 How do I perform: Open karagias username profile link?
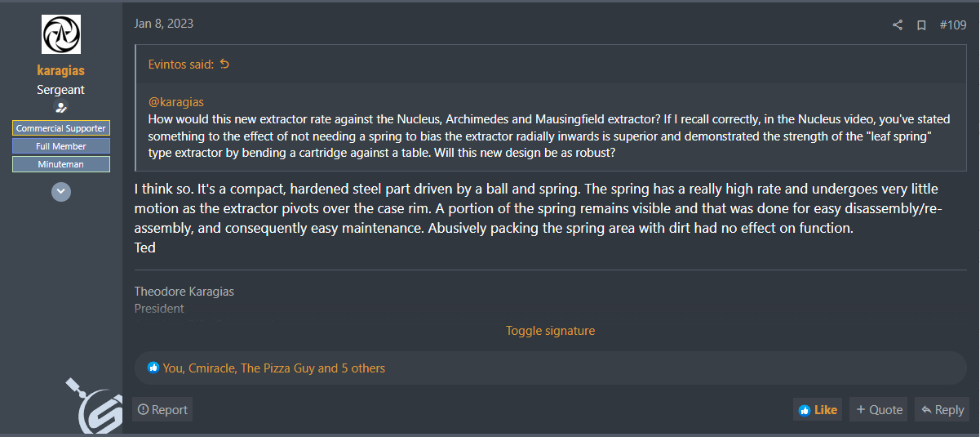point(61,70)
